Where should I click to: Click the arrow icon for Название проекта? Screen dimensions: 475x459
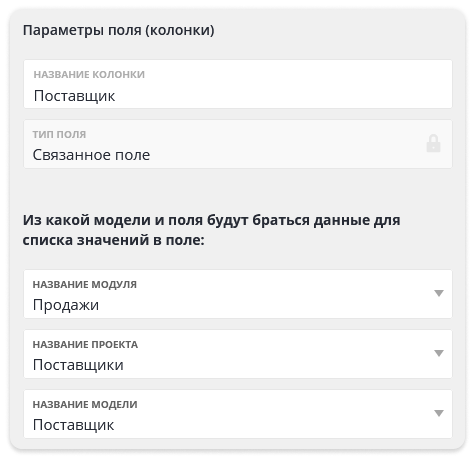439,353
